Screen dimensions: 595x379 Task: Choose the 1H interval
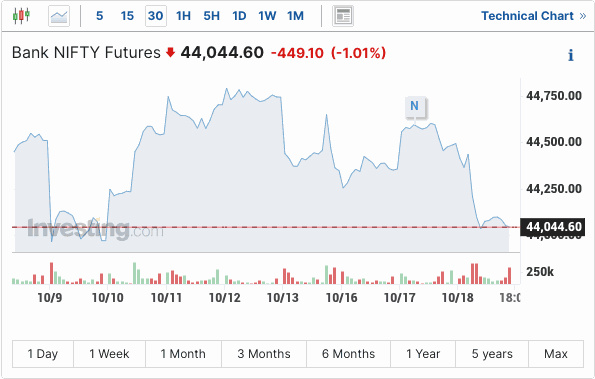pyautogui.click(x=183, y=16)
